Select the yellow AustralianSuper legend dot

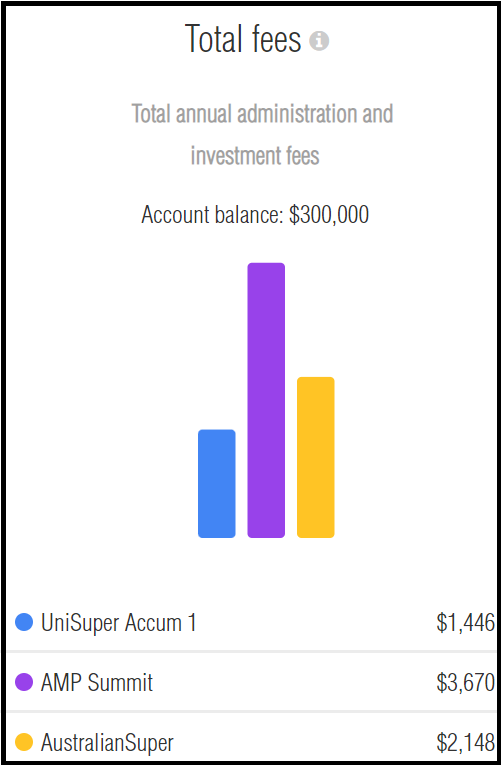(x=24, y=742)
